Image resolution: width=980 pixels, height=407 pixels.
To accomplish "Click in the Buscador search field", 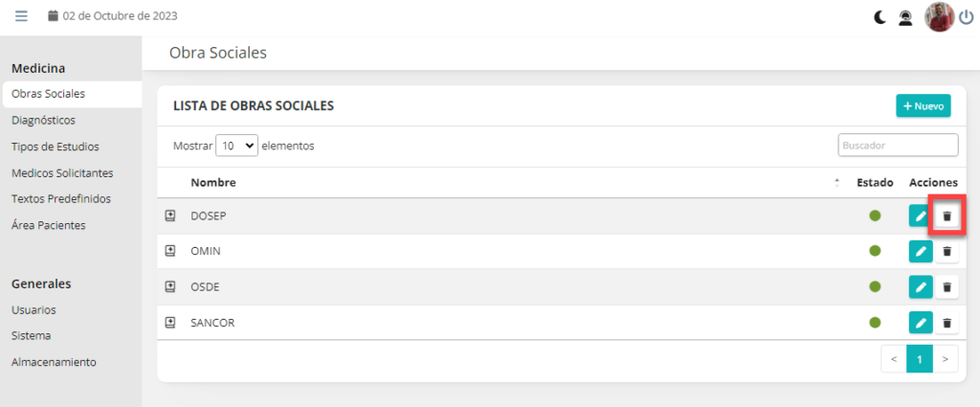I will (898, 145).
